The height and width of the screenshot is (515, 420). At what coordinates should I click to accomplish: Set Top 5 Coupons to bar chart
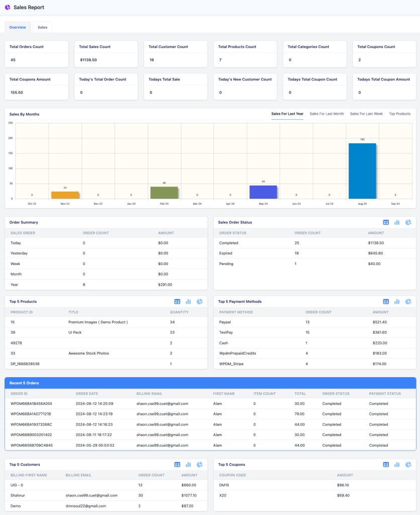click(397, 464)
